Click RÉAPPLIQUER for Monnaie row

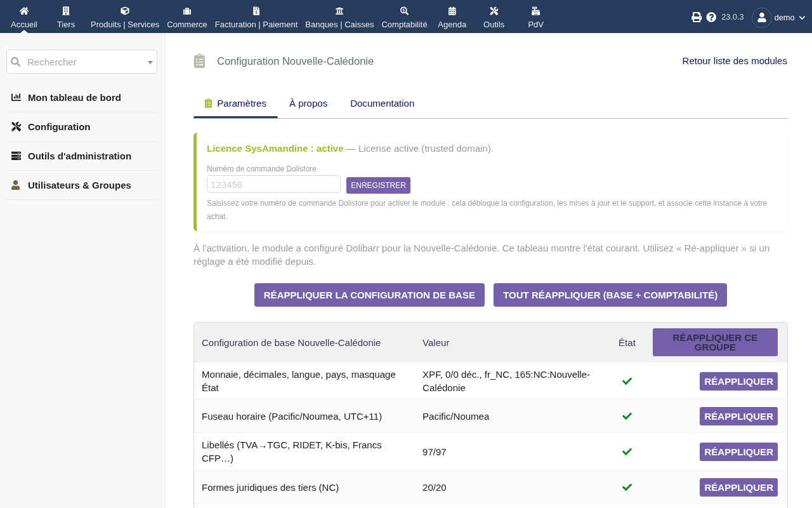738,382
